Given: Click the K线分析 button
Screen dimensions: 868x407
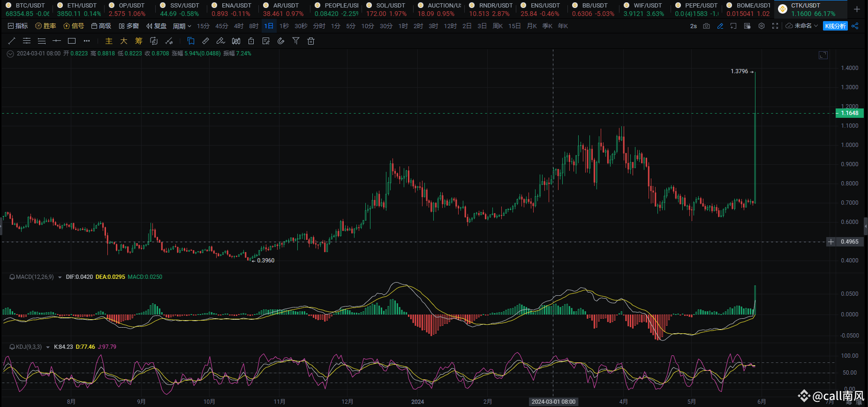Looking at the screenshot, I should 835,26.
